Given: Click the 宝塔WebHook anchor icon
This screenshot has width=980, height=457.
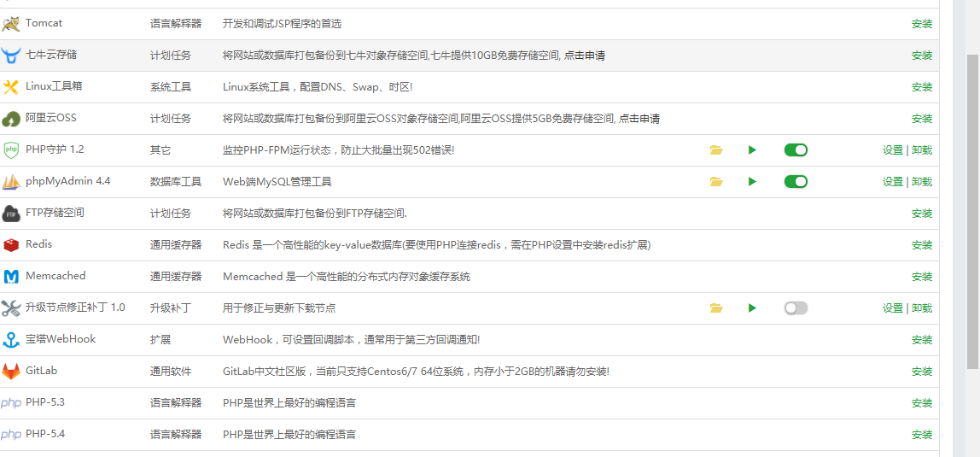Looking at the screenshot, I should (10, 339).
